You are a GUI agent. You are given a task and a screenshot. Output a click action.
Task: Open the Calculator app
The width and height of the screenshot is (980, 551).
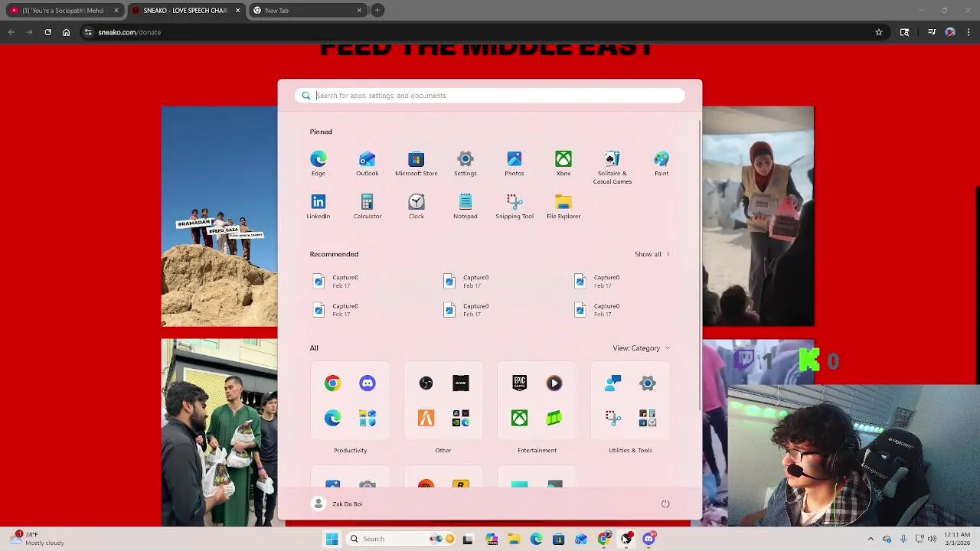tap(367, 207)
